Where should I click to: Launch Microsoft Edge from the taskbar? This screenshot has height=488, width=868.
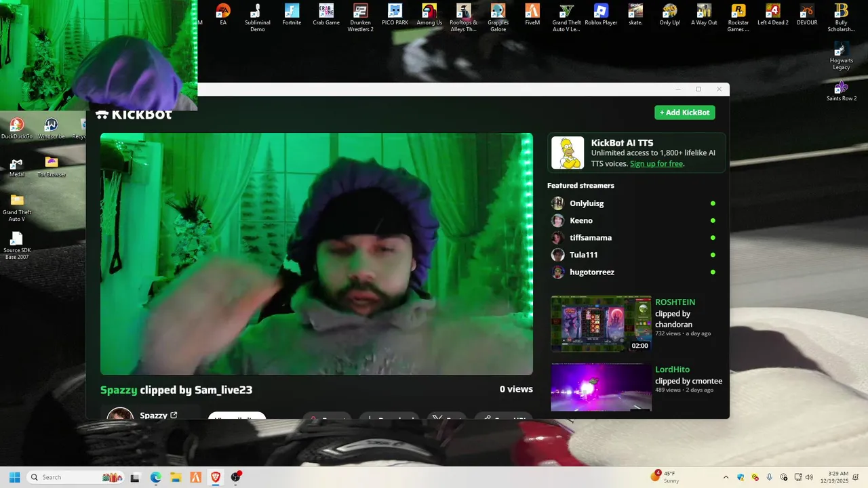155,477
